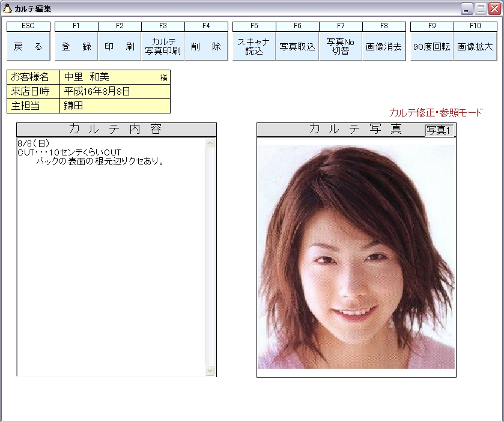The image size is (504, 422).
Task: Rotate image with 90度回転 button
Action: tap(432, 47)
